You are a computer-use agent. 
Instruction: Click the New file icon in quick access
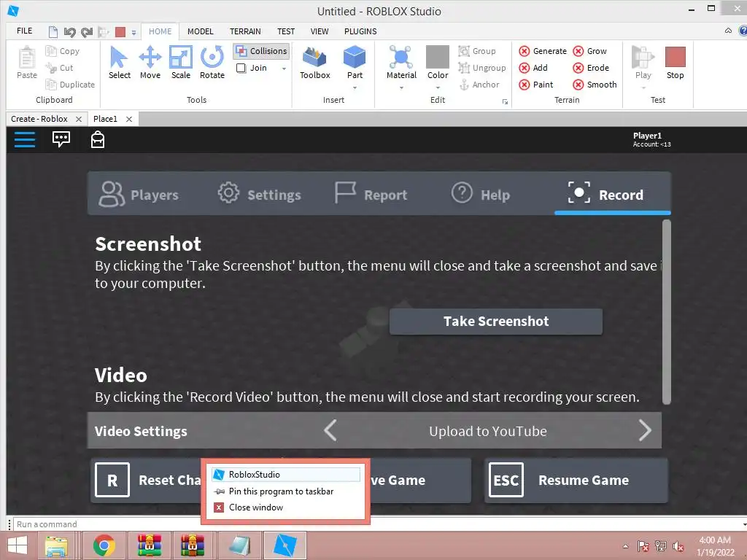click(53, 31)
